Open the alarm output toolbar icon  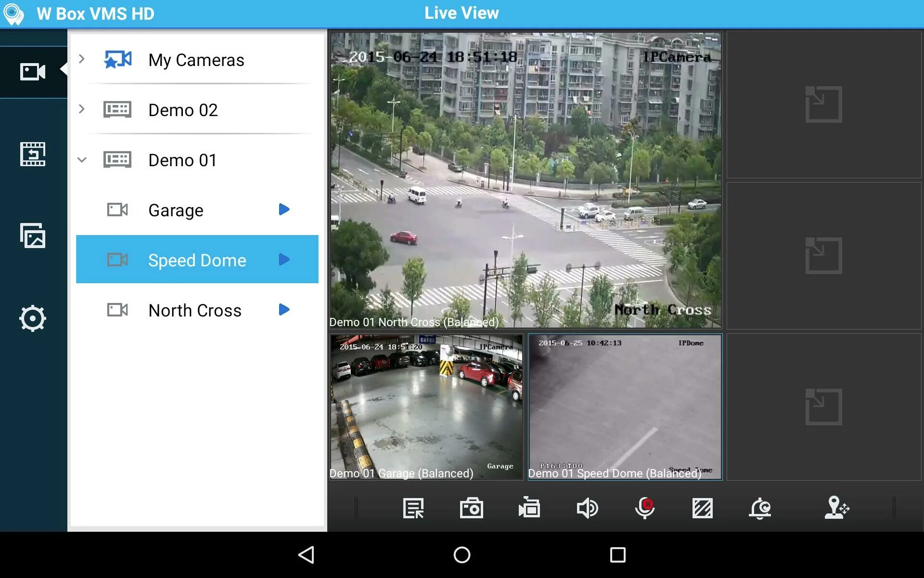coord(760,508)
